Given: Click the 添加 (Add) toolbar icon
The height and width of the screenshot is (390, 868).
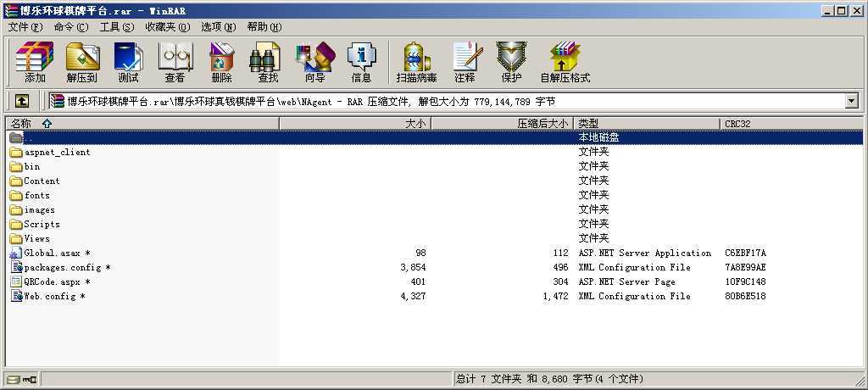Looking at the screenshot, I should point(35,63).
